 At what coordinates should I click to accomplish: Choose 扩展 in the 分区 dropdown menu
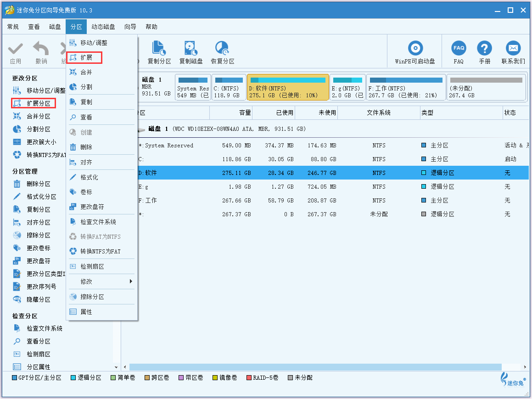pos(102,58)
